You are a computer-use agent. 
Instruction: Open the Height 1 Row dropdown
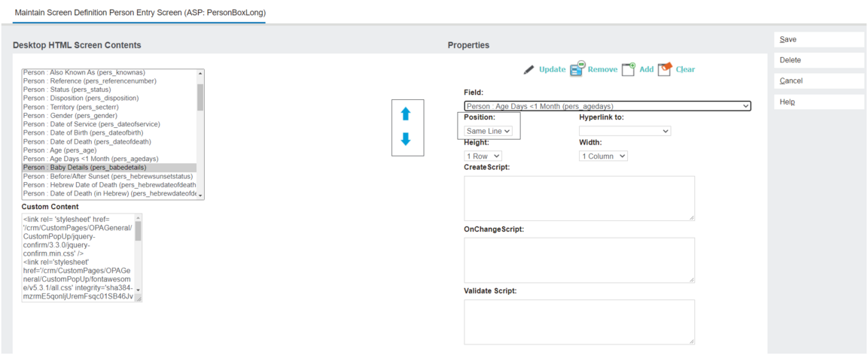[483, 156]
